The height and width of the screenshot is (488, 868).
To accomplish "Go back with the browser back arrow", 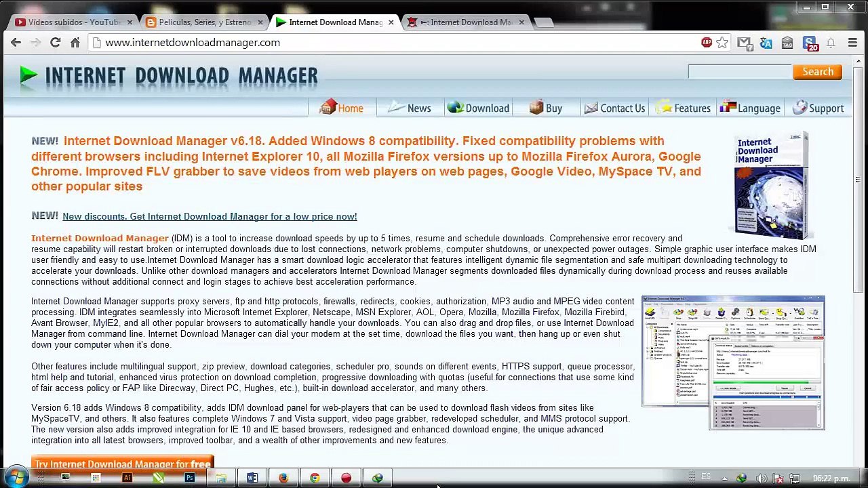I will click(16, 42).
